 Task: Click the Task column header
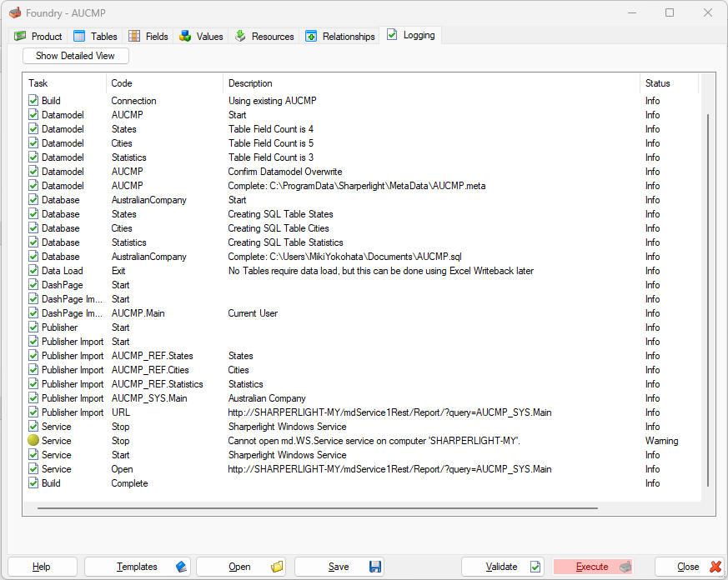click(x=66, y=83)
